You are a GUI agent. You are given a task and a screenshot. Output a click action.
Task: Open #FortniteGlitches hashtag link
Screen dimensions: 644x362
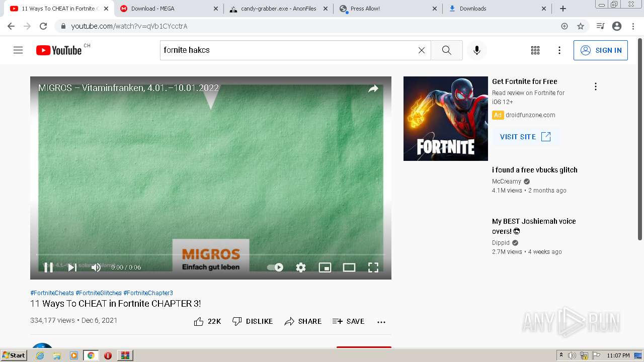(99, 293)
